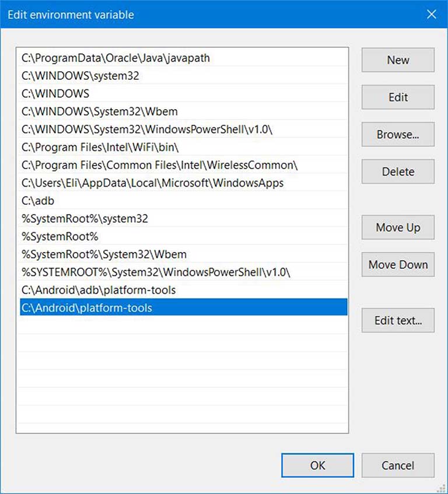Select the C:\adb entry
The image size is (448, 494).
tap(183, 201)
